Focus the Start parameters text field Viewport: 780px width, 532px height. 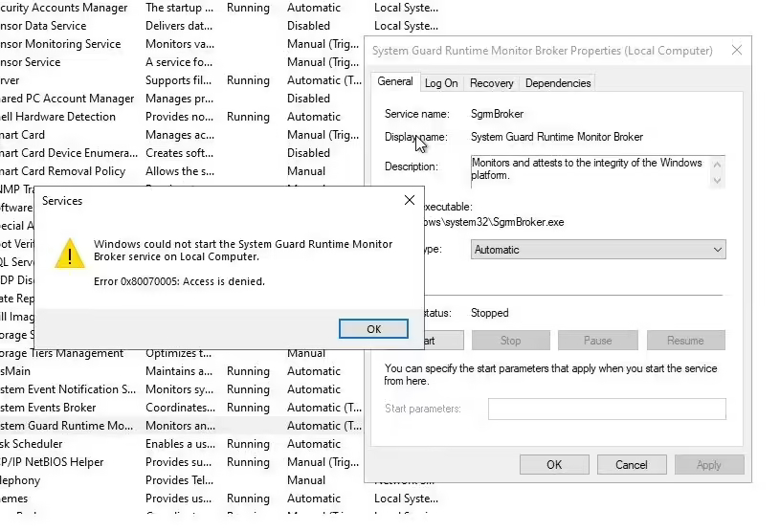pyautogui.click(x=606, y=410)
